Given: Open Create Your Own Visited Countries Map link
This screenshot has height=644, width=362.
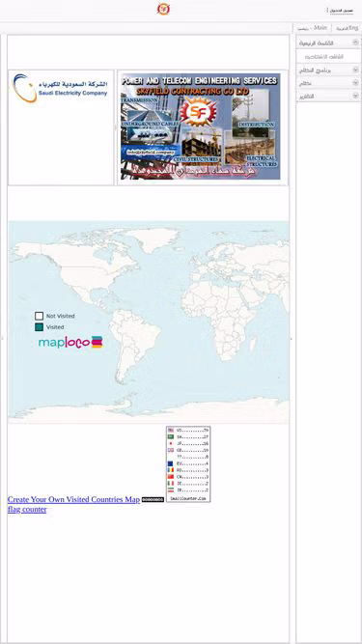Looking at the screenshot, I should tap(73, 499).
